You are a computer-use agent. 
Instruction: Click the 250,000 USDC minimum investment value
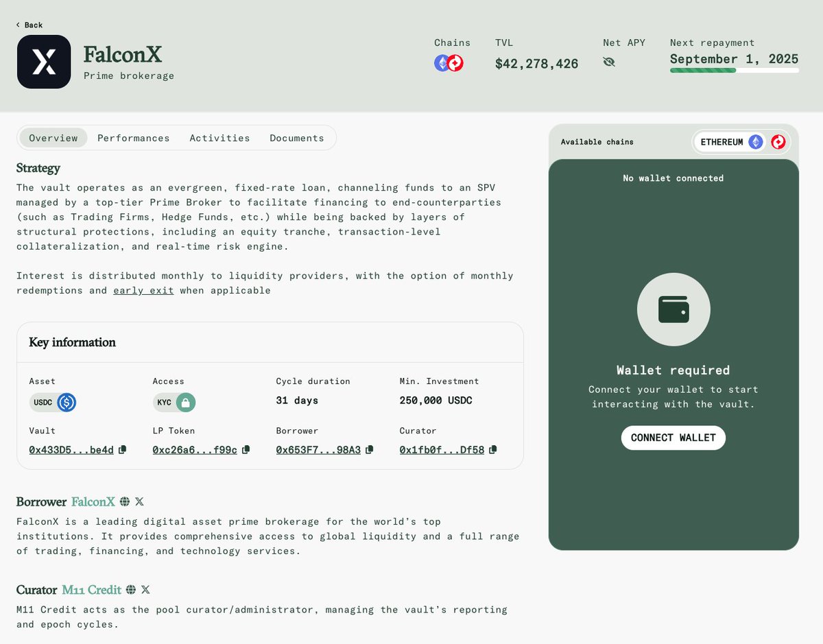pyautogui.click(x=436, y=401)
